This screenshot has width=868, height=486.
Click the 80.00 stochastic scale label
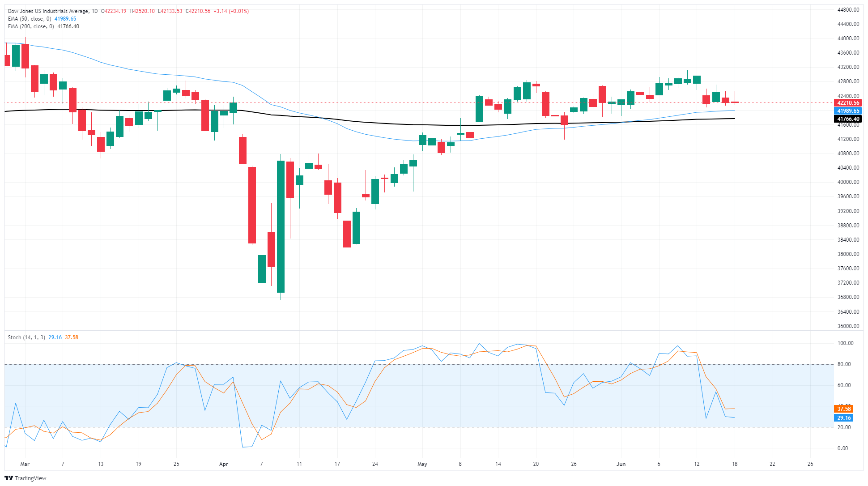pyautogui.click(x=845, y=364)
